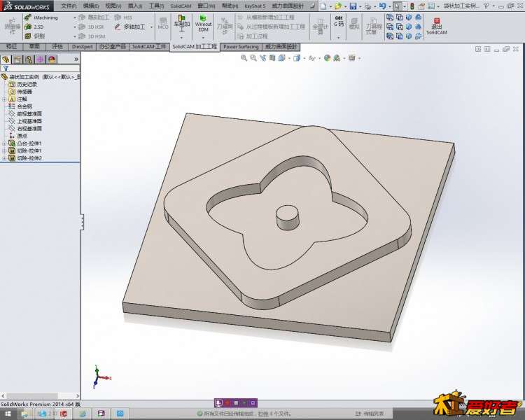Switch to the DimXpert tab
Viewport: 525px width, 420px height.
pyautogui.click(x=83, y=47)
